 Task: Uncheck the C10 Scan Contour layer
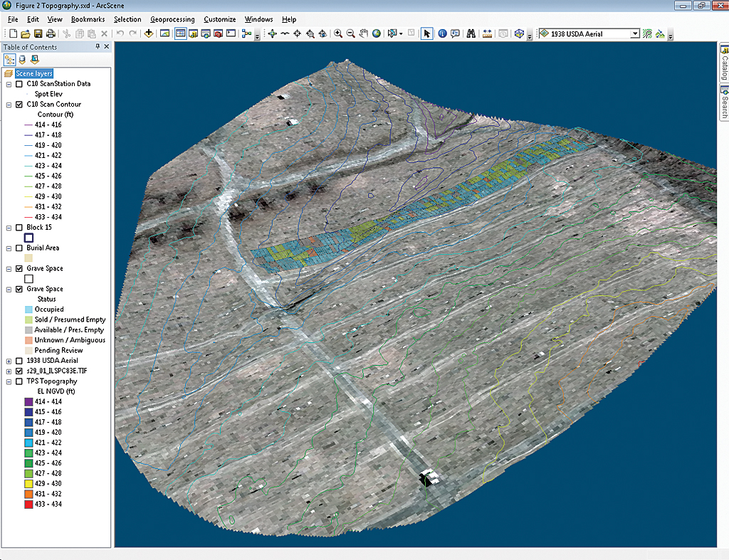click(x=19, y=105)
